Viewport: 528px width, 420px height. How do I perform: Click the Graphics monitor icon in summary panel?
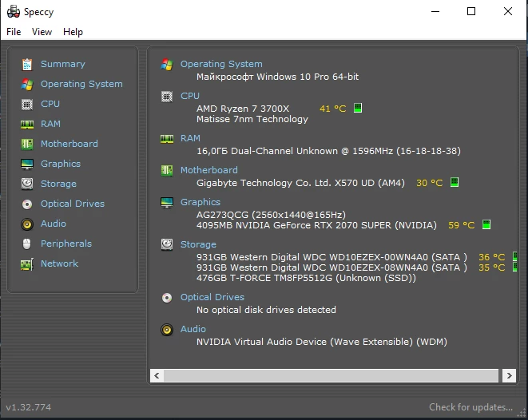(x=167, y=203)
